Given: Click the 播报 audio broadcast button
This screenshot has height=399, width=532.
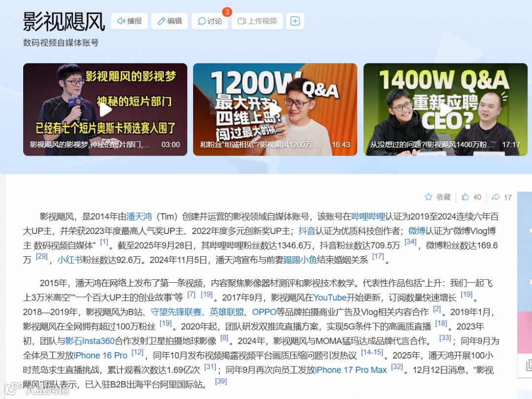Looking at the screenshot, I should 129,21.
